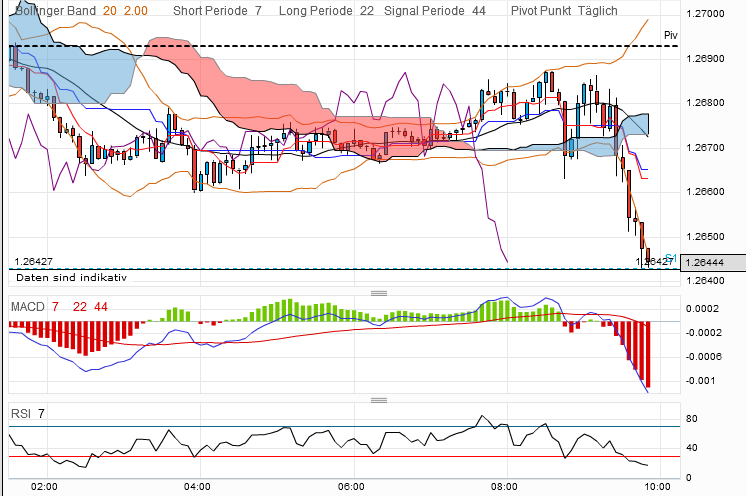Screen dimensions: 746x496
Task: Click the -0.001 MACD axis value
Action: pos(700,380)
